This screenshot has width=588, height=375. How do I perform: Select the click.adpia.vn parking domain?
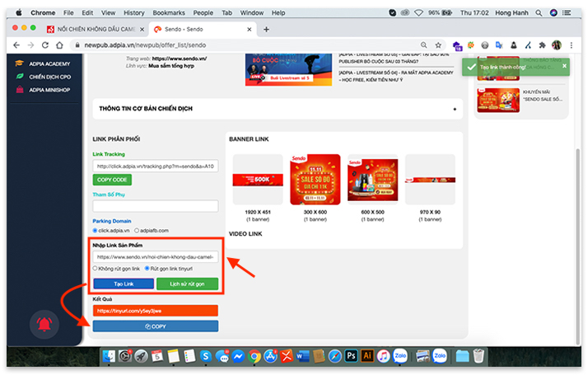(x=95, y=231)
